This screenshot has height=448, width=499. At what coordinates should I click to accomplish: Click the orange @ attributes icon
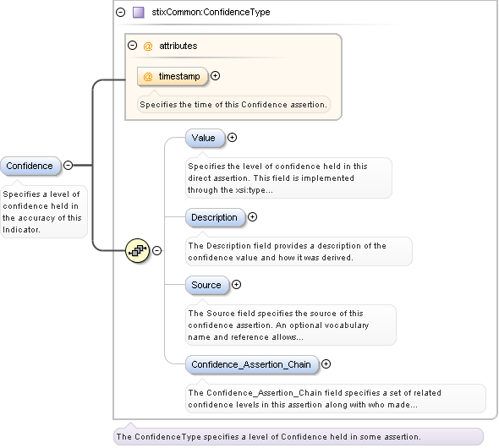148,46
